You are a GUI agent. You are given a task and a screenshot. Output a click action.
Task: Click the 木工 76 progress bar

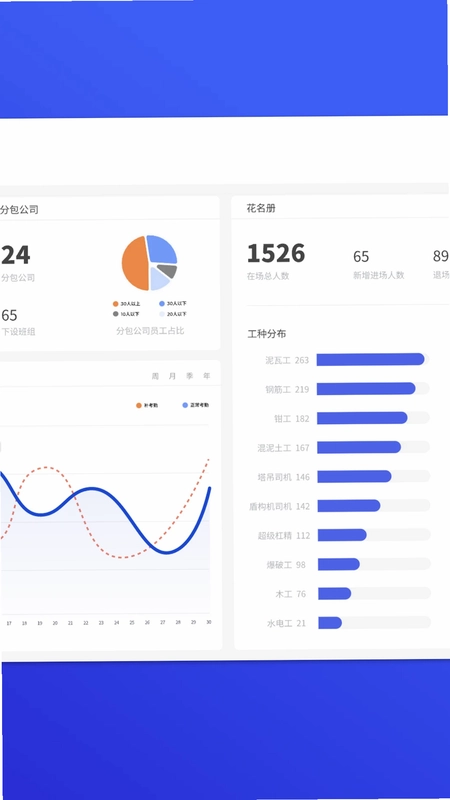pyautogui.click(x=374, y=593)
